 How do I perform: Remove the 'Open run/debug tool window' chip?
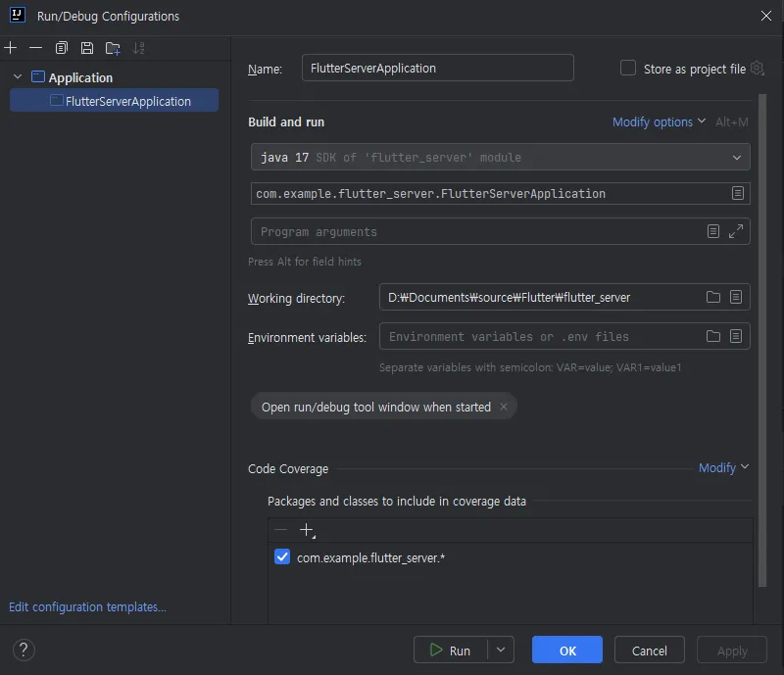click(504, 407)
